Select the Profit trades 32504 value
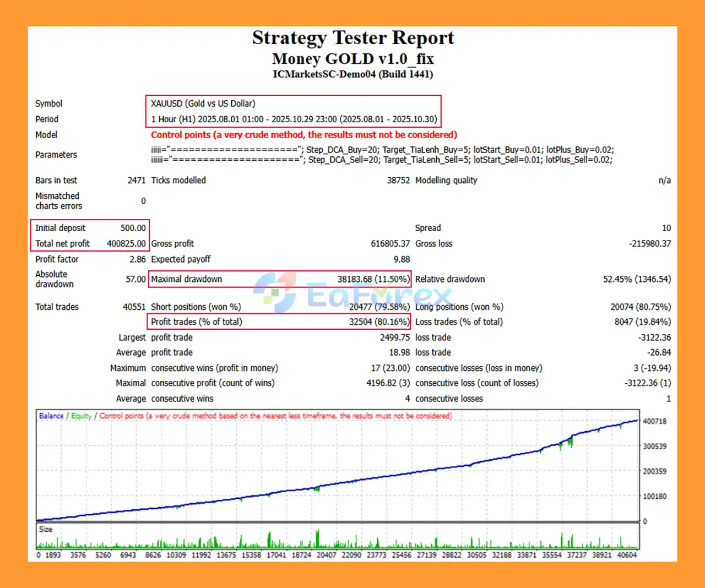This screenshot has width=705, height=588. coord(379,322)
